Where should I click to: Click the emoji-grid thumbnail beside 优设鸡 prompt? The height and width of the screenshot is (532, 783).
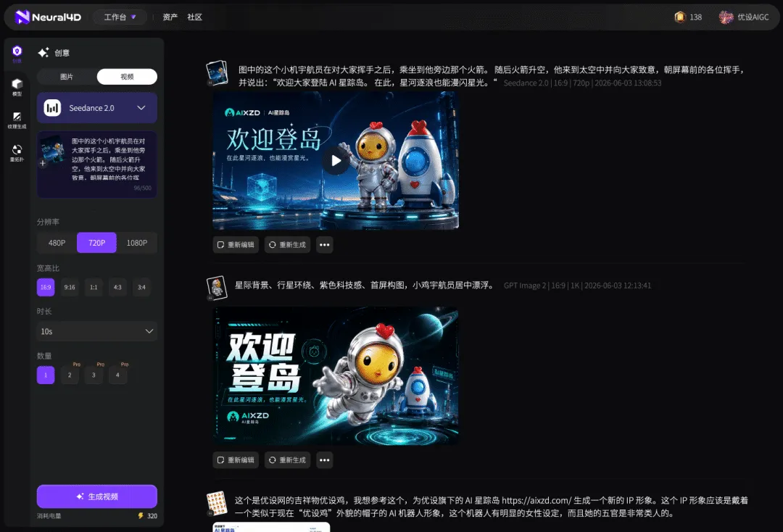coord(217,504)
